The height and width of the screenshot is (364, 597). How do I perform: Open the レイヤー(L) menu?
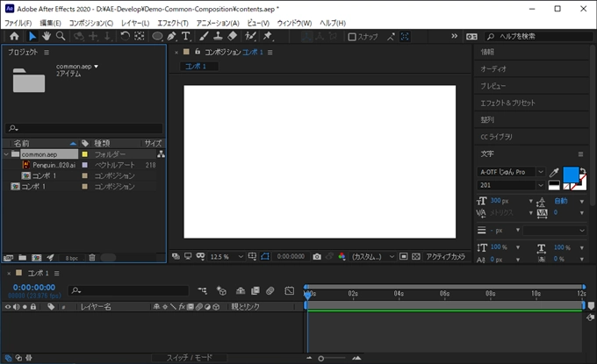click(x=135, y=23)
